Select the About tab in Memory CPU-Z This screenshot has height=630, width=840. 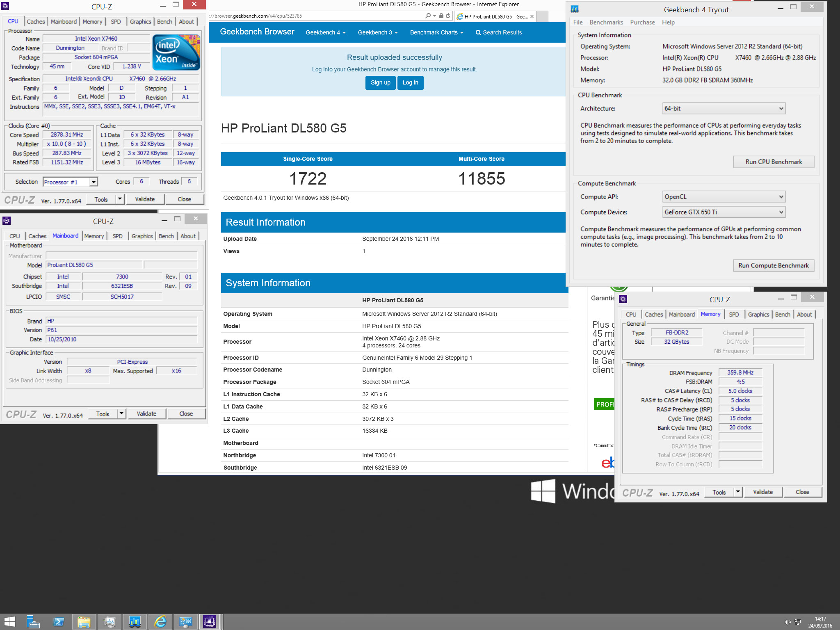point(804,315)
